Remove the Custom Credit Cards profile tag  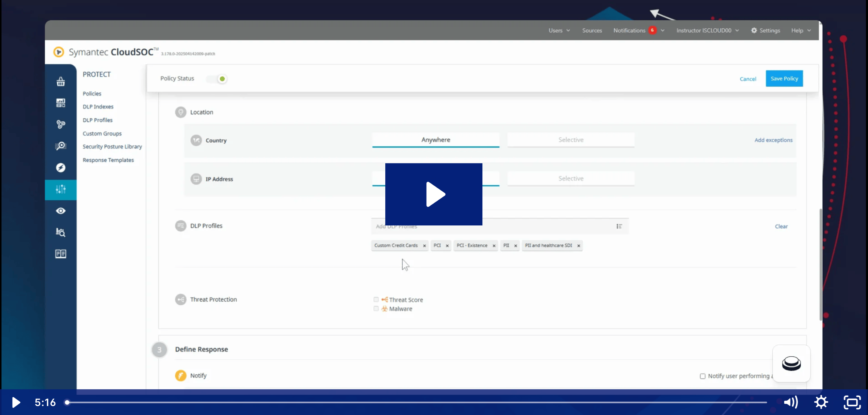point(424,246)
